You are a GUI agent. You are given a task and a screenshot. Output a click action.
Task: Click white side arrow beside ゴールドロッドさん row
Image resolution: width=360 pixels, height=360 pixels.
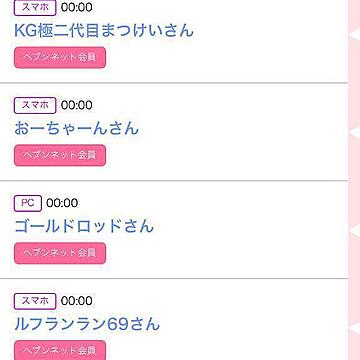[x=354, y=231]
